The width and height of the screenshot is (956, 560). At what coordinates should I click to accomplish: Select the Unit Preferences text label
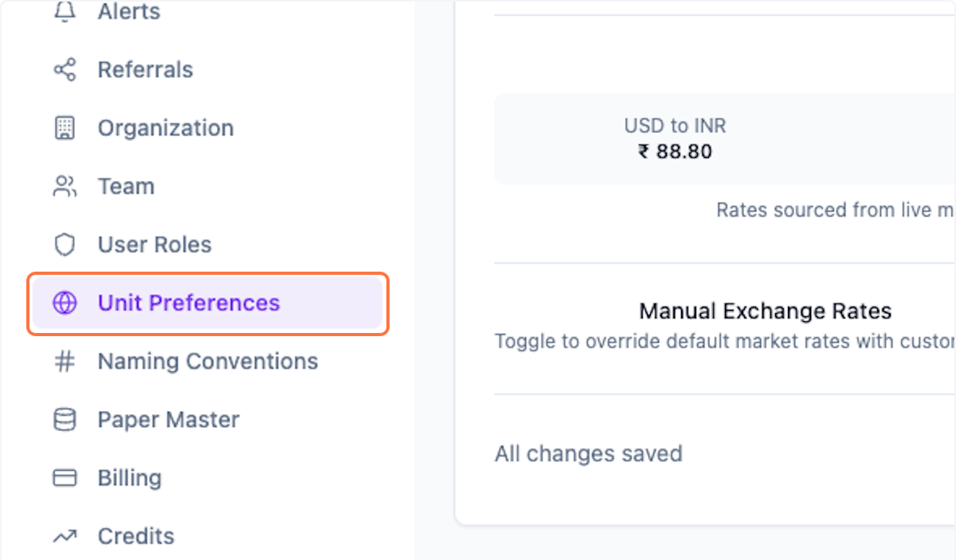coord(189,303)
